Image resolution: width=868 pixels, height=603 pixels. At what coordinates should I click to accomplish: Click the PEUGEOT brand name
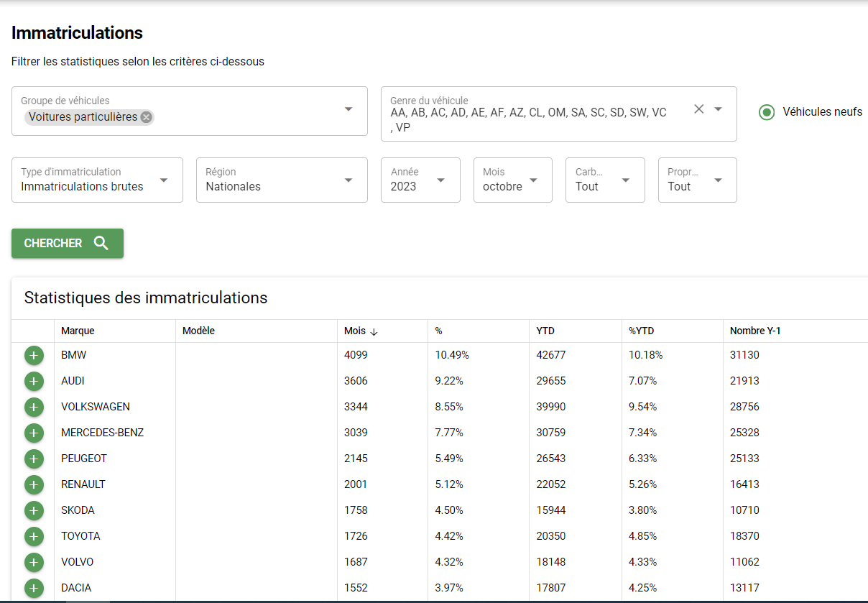coord(84,459)
